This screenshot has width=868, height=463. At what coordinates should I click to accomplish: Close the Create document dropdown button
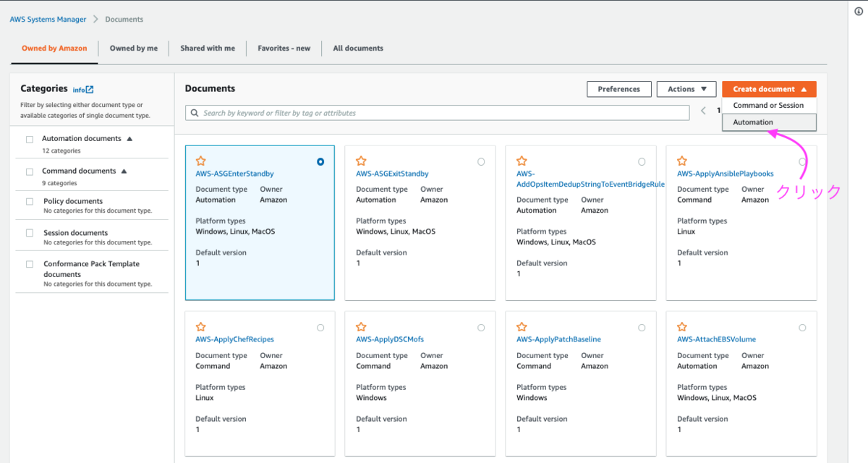pyautogui.click(x=769, y=89)
